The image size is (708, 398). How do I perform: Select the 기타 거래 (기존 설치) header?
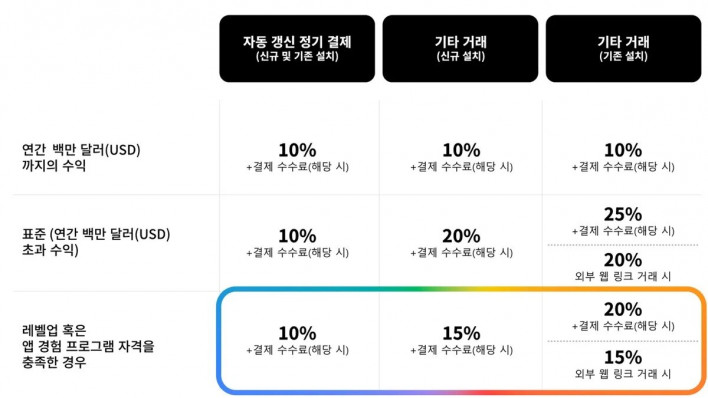(624, 49)
